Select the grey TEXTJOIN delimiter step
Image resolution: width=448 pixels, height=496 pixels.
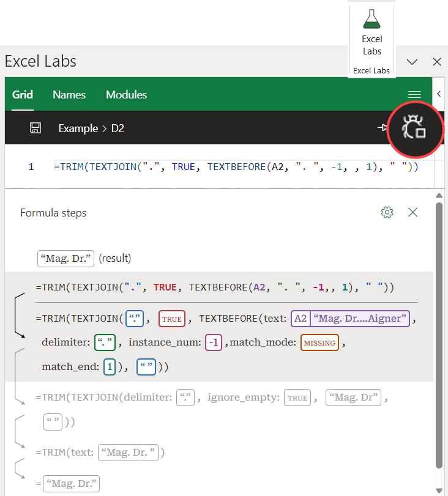point(212,409)
